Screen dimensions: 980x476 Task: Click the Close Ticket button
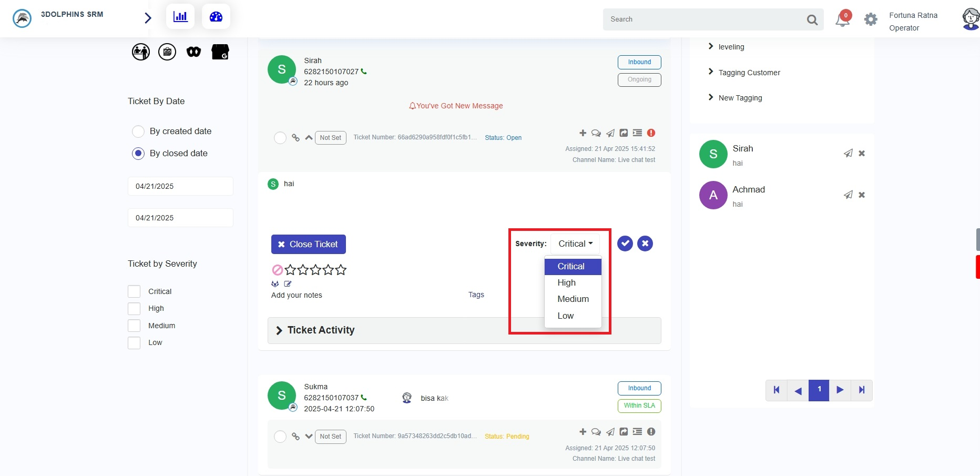[x=308, y=244]
